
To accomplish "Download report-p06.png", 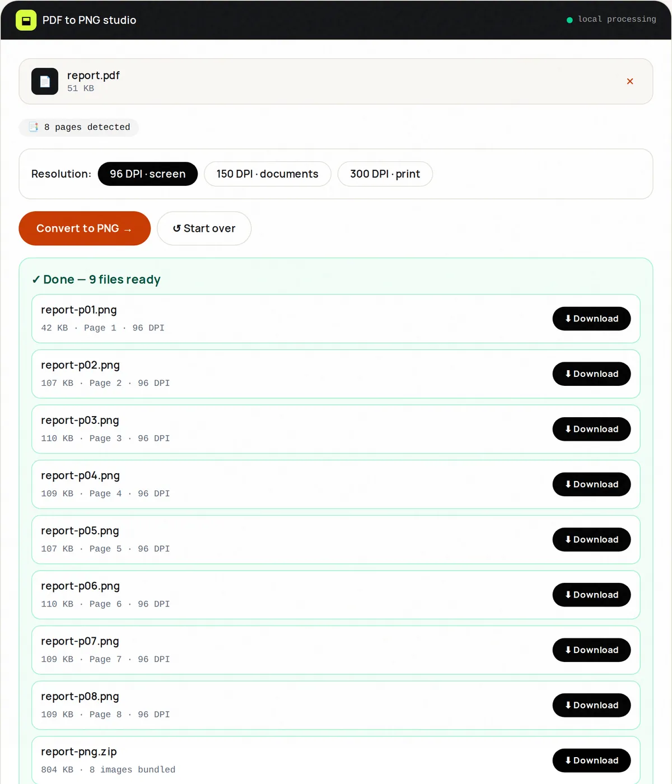I will pos(591,595).
